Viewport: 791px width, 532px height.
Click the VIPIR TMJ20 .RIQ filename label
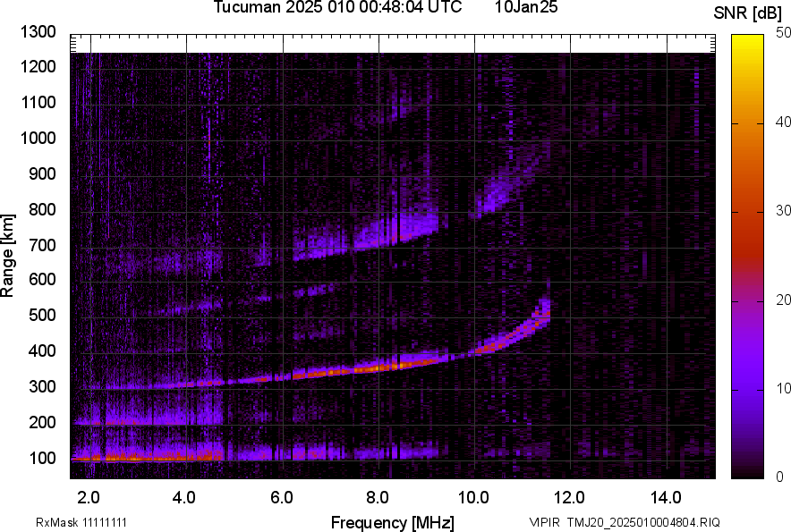624,522
